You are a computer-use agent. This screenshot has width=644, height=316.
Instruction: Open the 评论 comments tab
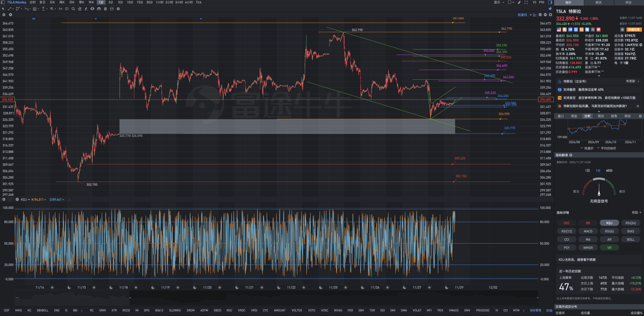tap(628, 2)
